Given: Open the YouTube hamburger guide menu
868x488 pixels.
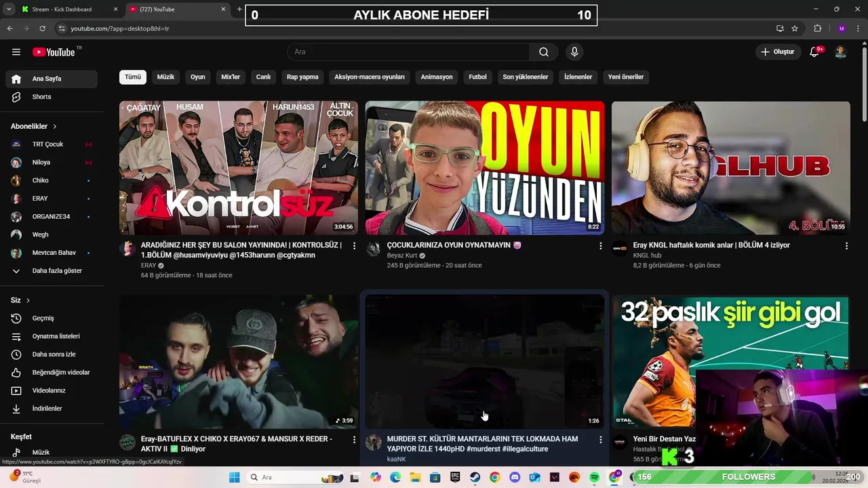Looking at the screenshot, I should tap(16, 52).
